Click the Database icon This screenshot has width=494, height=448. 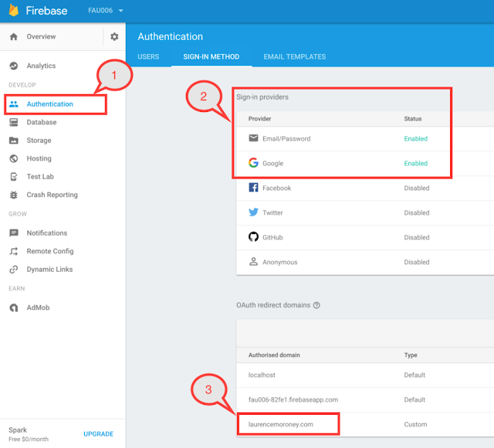click(x=14, y=122)
